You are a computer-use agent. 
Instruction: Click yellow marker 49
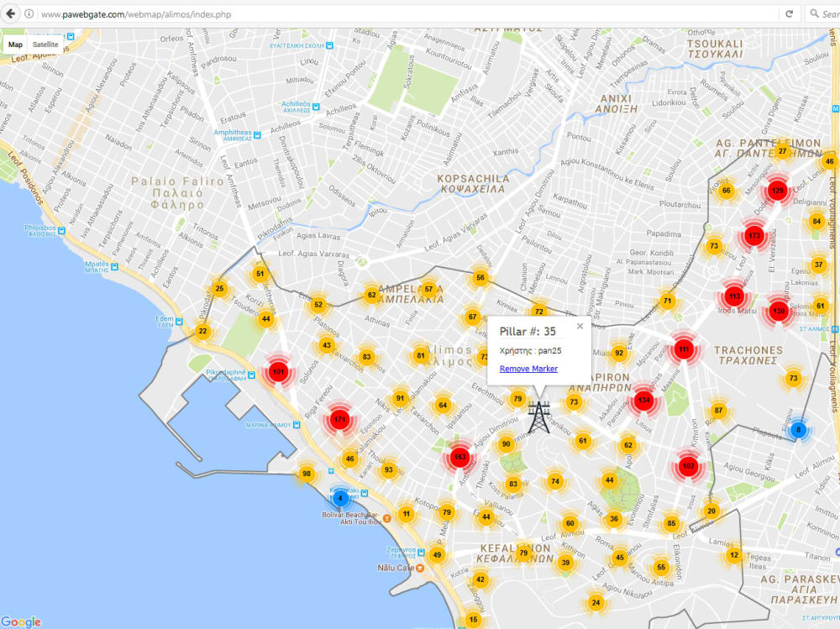click(437, 555)
